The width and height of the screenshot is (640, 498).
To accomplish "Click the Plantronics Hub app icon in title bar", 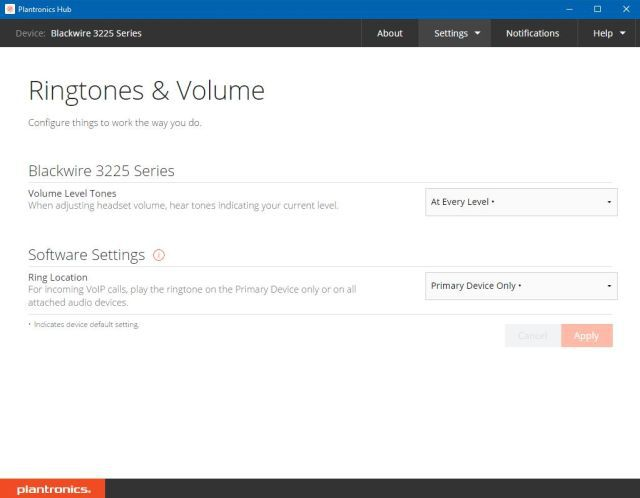I will [x=10, y=9].
